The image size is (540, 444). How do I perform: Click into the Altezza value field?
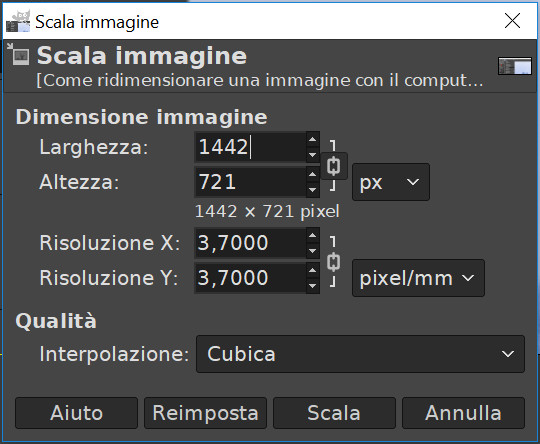[250, 182]
